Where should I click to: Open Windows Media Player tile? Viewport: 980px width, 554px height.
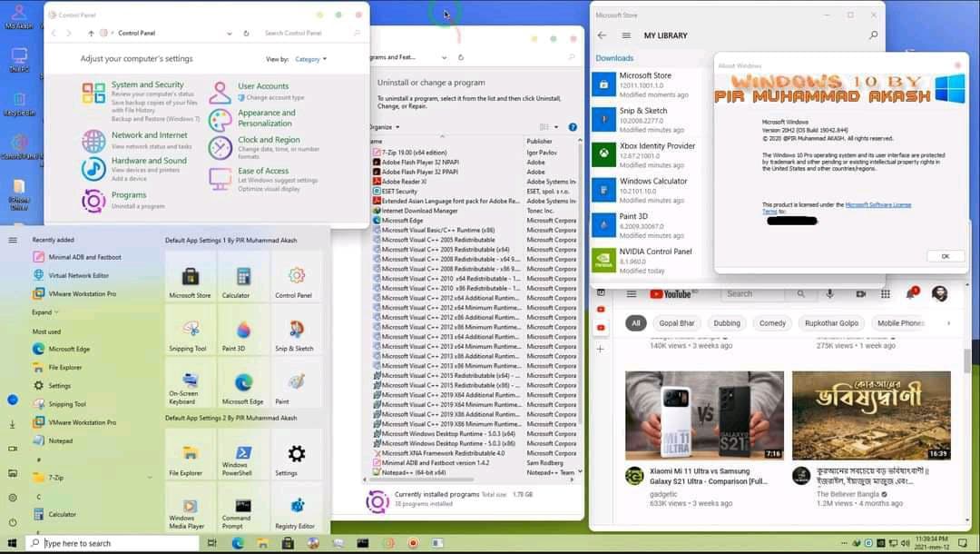coord(189,509)
